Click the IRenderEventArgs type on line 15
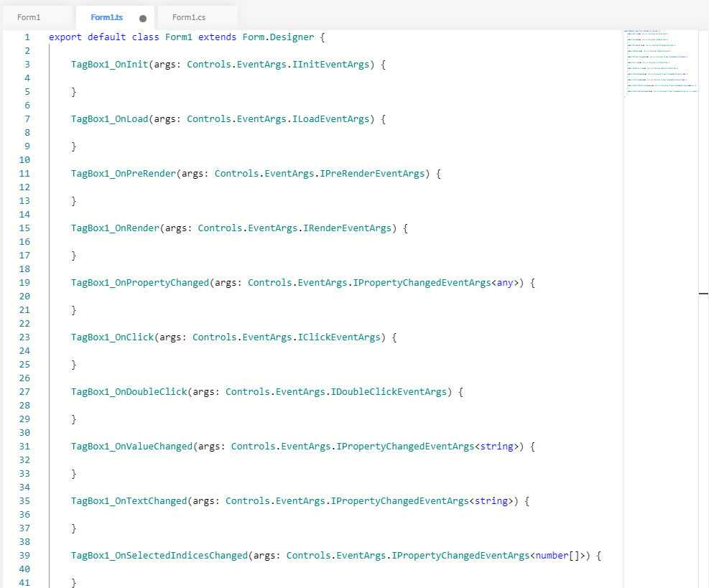Image resolution: width=709 pixels, height=588 pixels. [347, 228]
